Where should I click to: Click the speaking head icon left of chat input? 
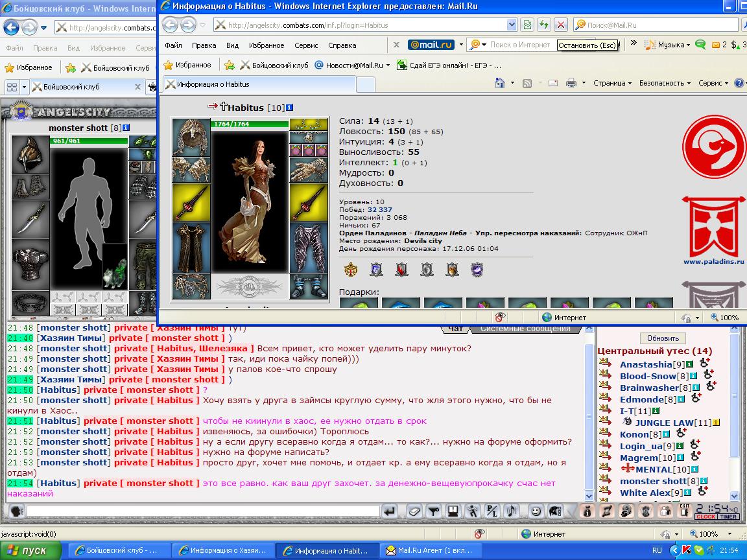coord(17,511)
